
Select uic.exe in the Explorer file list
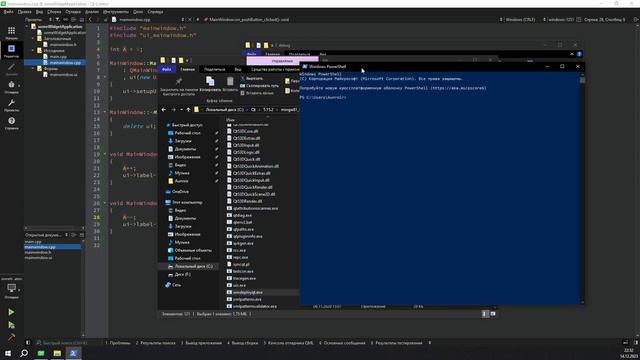coord(239,285)
